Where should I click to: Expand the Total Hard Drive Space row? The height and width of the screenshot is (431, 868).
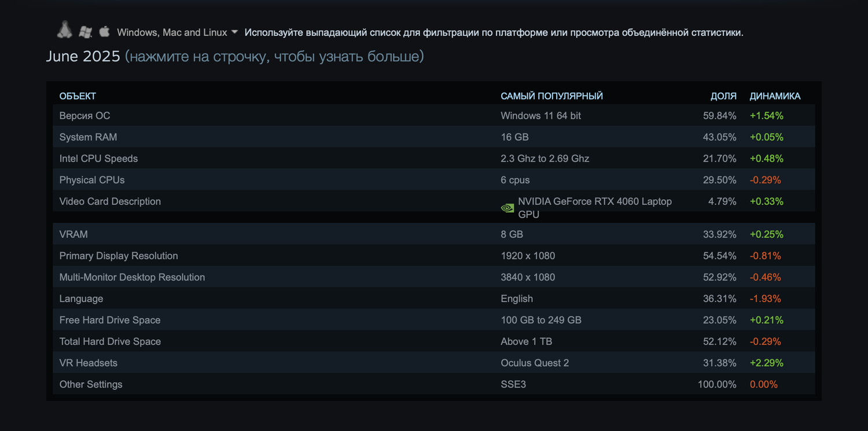click(x=110, y=341)
